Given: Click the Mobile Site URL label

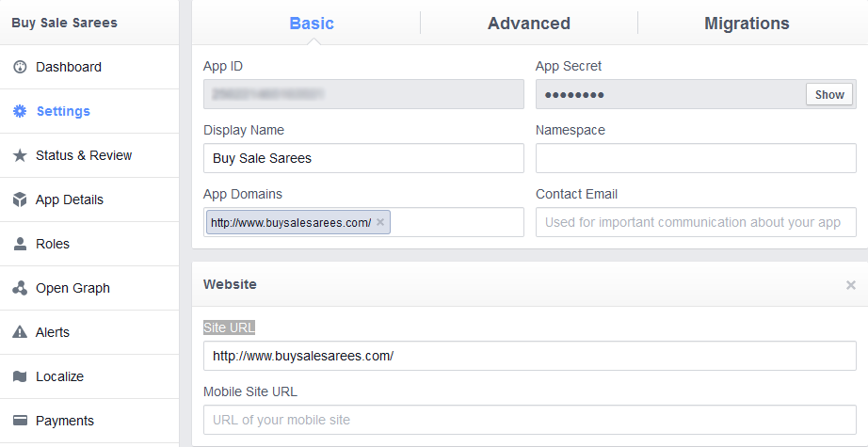Looking at the screenshot, I should pyautogui.click(x=250, y=391).
